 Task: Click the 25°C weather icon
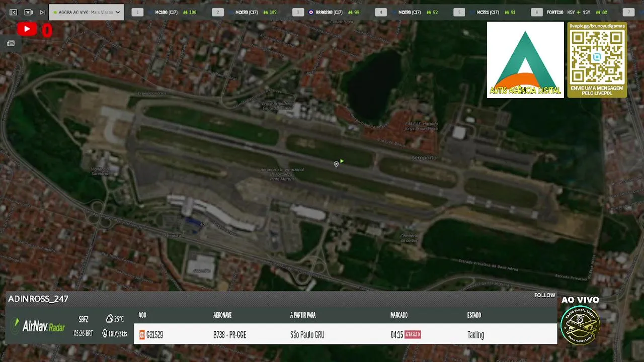109,319
